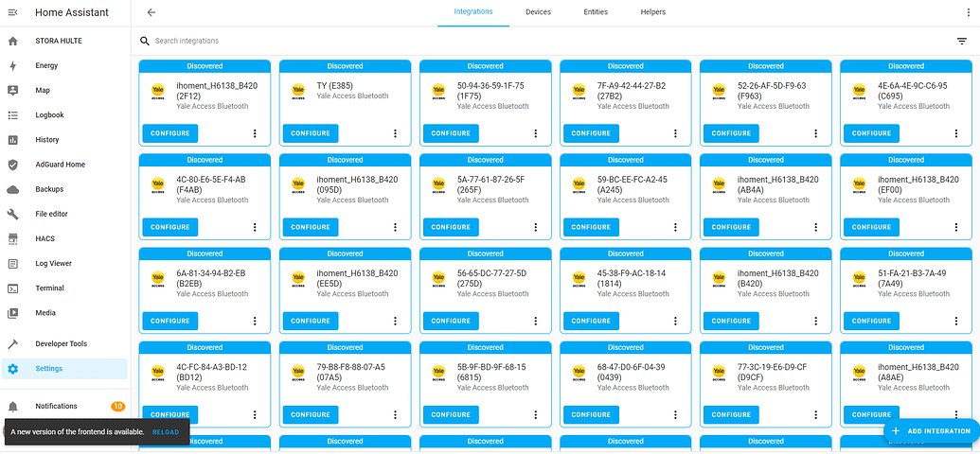This screenshot has height=454, width=980.
Task: Click the Yale logo on TY (E385) card
Action: coord(298,92)
